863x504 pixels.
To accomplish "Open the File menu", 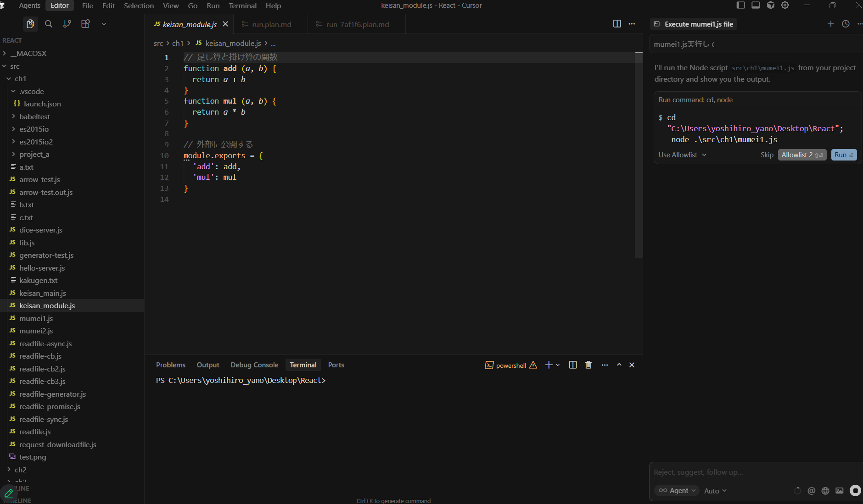I will click(87, 6).
